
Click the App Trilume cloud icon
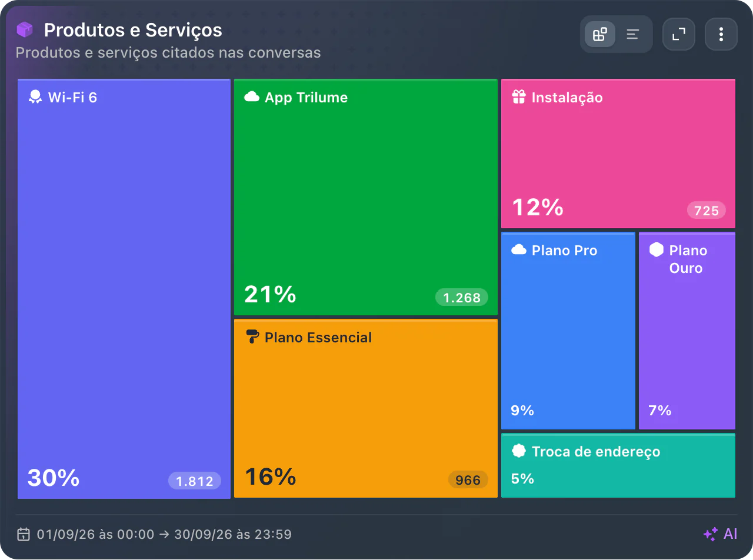252,97
